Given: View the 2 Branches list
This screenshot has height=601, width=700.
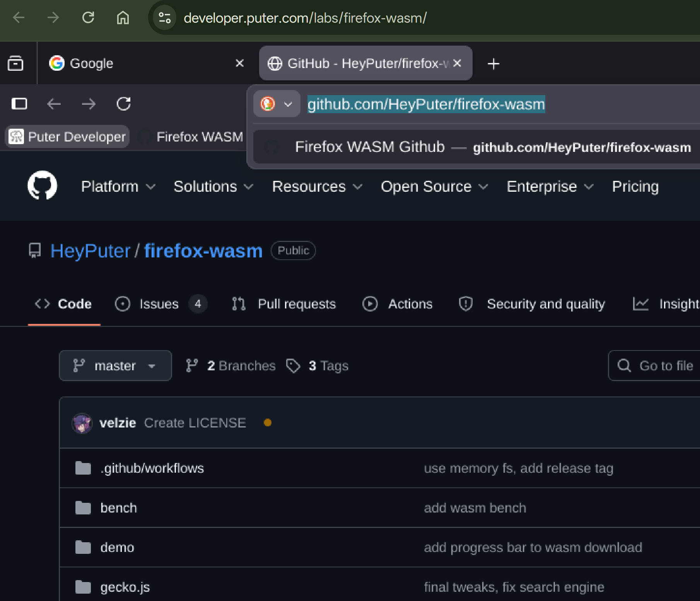Looking at the screenshot, I should pyautogui.click(x=230, y=366).
